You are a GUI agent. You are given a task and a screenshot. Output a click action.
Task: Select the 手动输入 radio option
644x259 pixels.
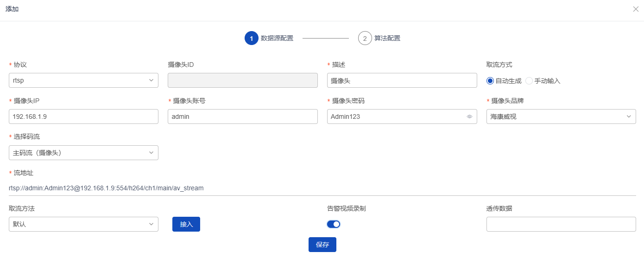pos(543,81)
